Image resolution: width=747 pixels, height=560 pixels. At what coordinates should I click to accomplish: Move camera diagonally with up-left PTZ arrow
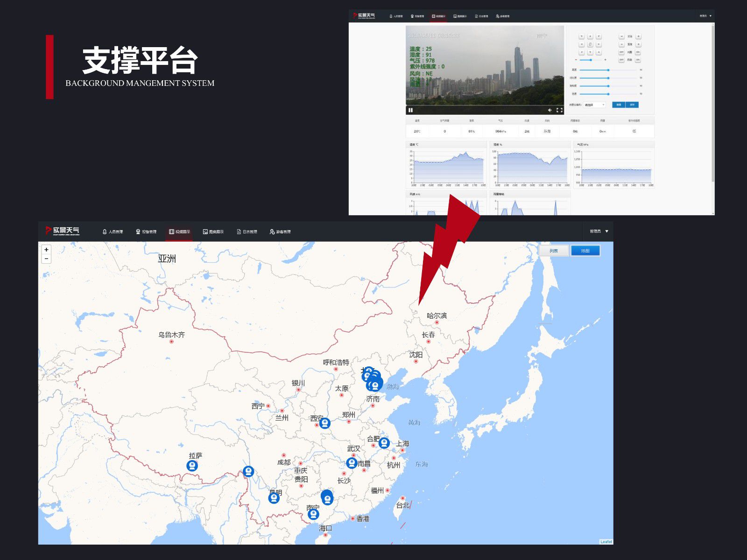(582, 36)
